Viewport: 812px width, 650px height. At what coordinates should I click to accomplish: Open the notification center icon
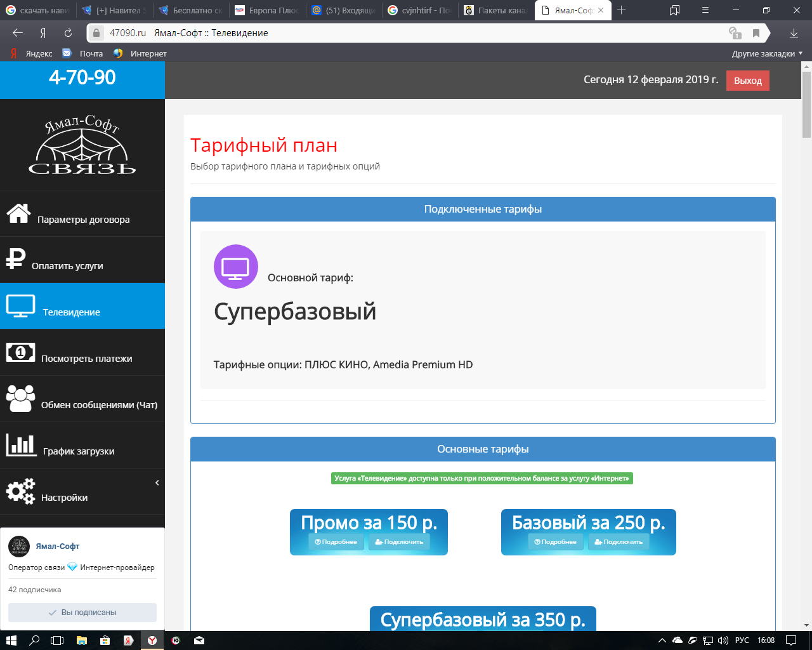(791, 640)
